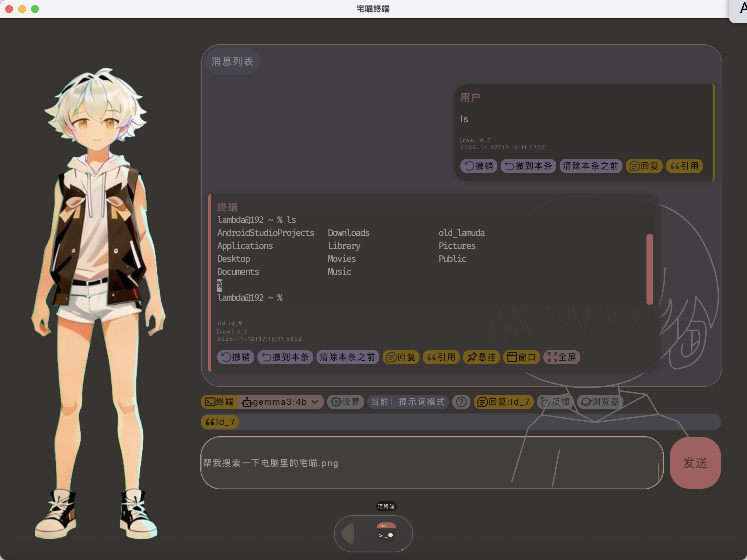Screen dimensions: 747x560
Task: Click the terminal output scrollbar thumb
Action: 649,269
